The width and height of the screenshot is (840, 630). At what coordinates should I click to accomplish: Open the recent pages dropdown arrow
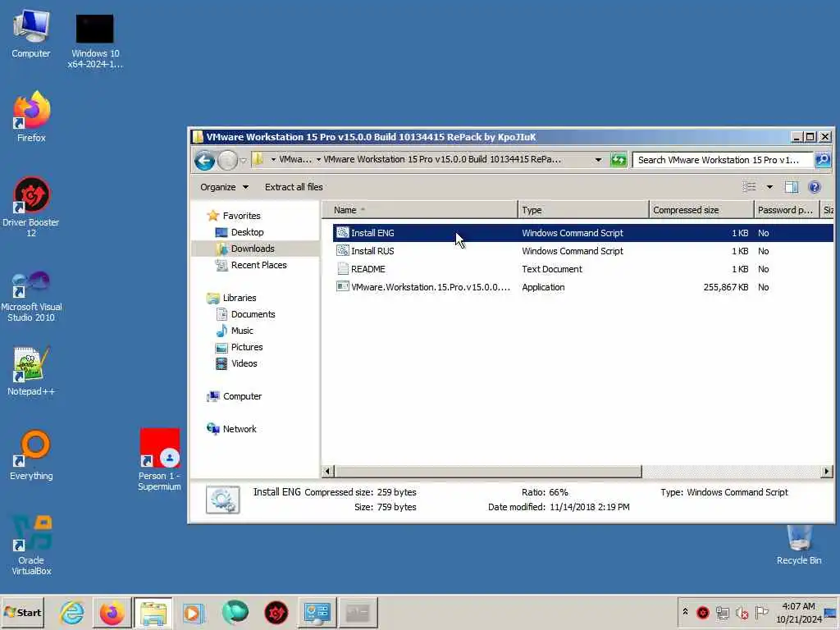(x=243, y=160)
